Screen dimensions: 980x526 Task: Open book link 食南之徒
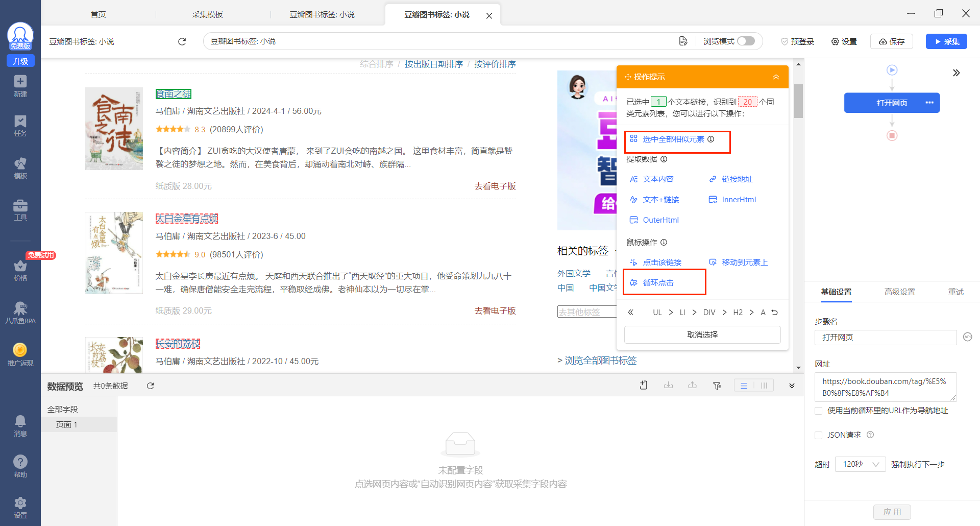point(174,94)
